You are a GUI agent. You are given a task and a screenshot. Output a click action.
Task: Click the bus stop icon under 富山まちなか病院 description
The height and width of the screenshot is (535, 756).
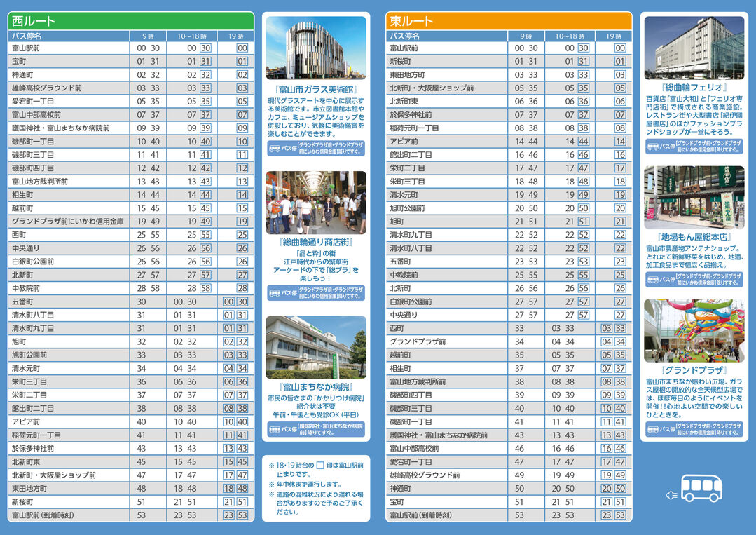(x=274, y=429)
